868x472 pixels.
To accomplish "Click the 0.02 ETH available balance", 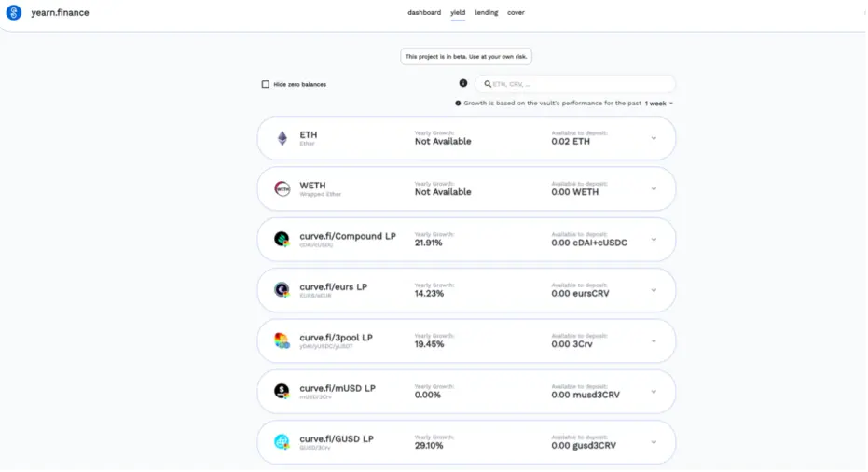I will click(x=571, y=141).
